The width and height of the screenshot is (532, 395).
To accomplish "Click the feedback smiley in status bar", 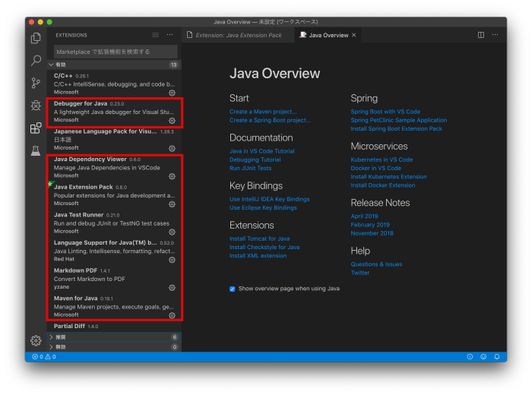I will (483, 357).
